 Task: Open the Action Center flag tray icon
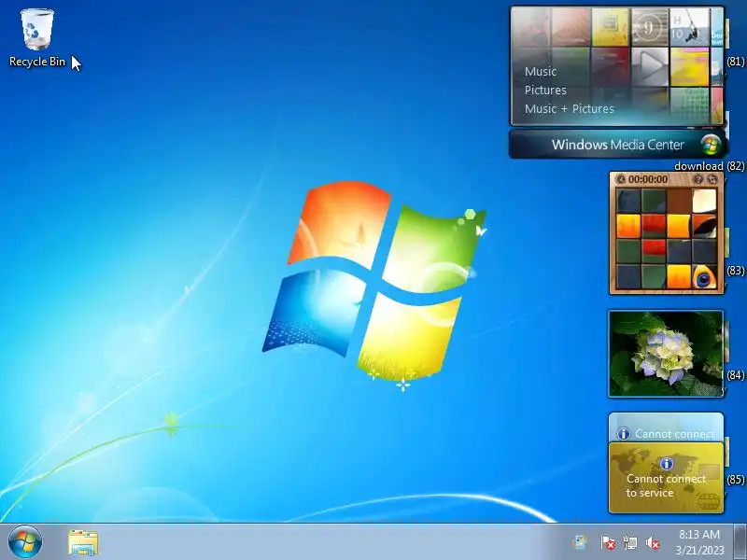click(608, 542)
